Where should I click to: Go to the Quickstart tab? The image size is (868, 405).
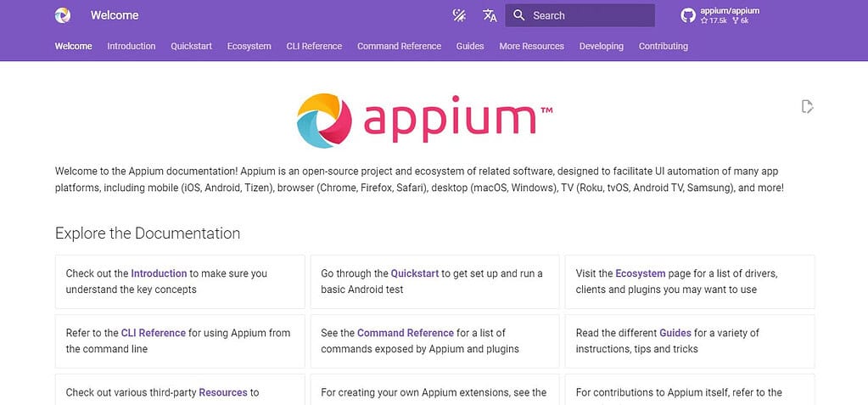click(x=192, y=47)
